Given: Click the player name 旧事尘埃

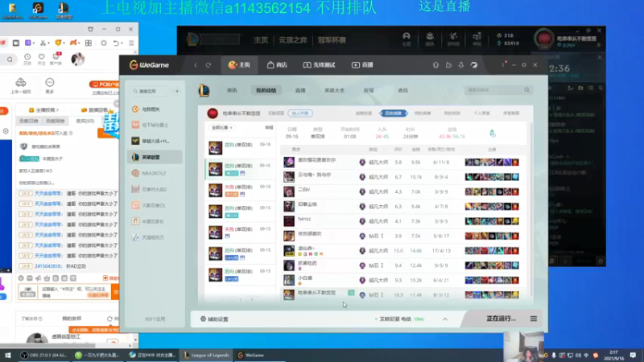Looking at the screenshot, I should pyautogui.click(x=308, y=204).
